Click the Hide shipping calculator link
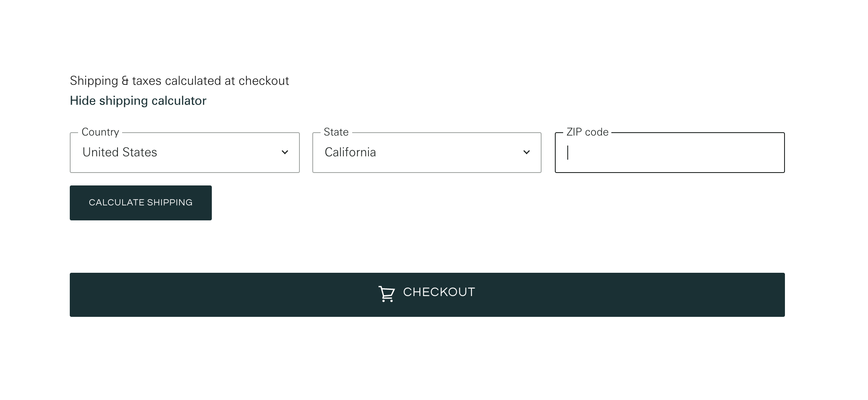Viewport: 868px width, 400px height. [x=138, y=101]
